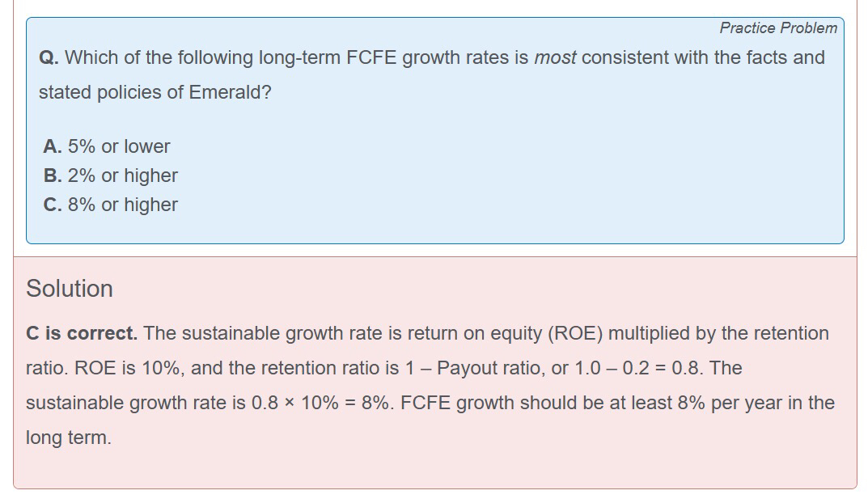Click blank area below 'long term.' in pink panel
The width and height of the screenshot is (868, 503).
[x=404, y=467]
